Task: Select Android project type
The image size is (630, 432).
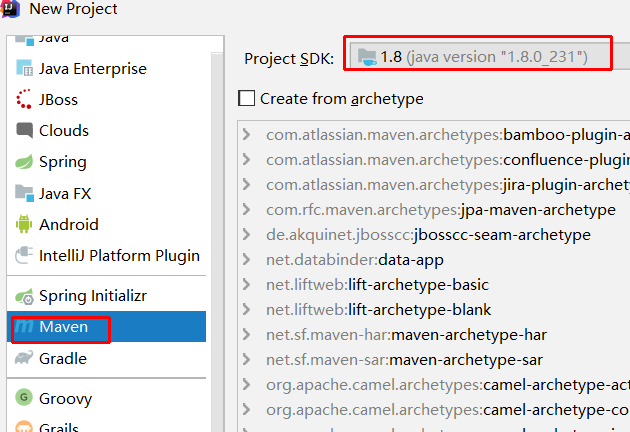Action: (x=106, y=224)
